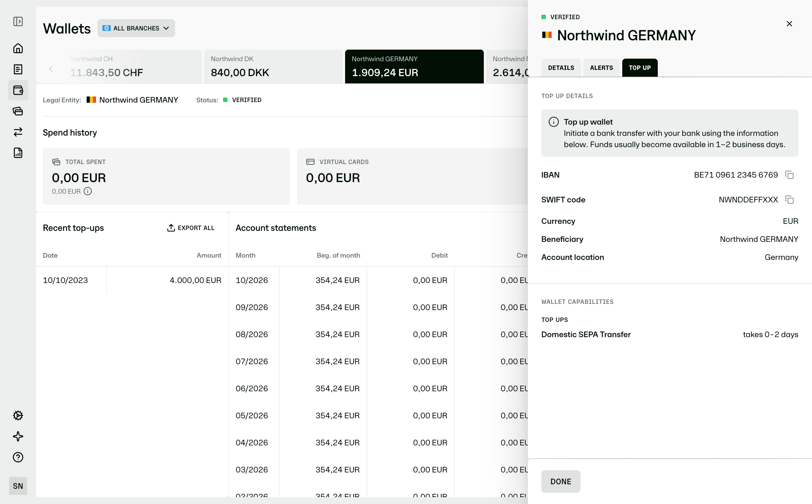Go to previous wallets with left chevron
Screen dimensions: 812x504
[51, 69]
